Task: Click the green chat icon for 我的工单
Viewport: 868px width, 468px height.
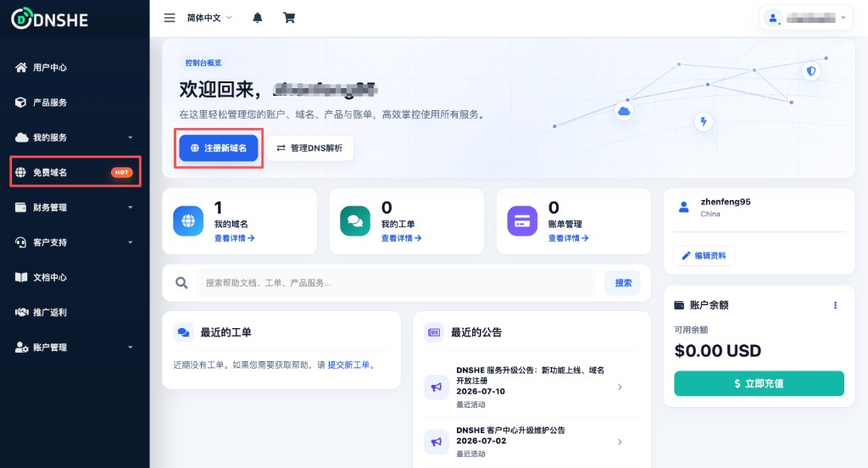Action: point(355,221)
